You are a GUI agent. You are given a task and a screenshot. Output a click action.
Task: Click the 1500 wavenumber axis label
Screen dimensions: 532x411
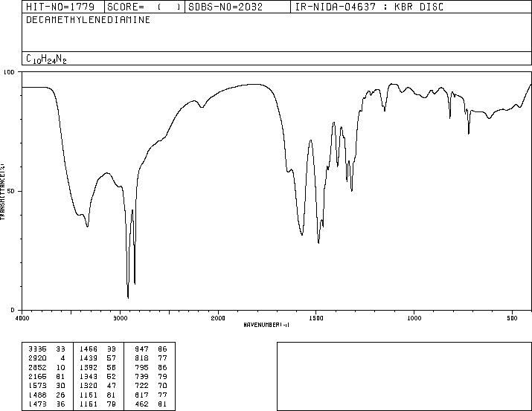click(316, 318)
